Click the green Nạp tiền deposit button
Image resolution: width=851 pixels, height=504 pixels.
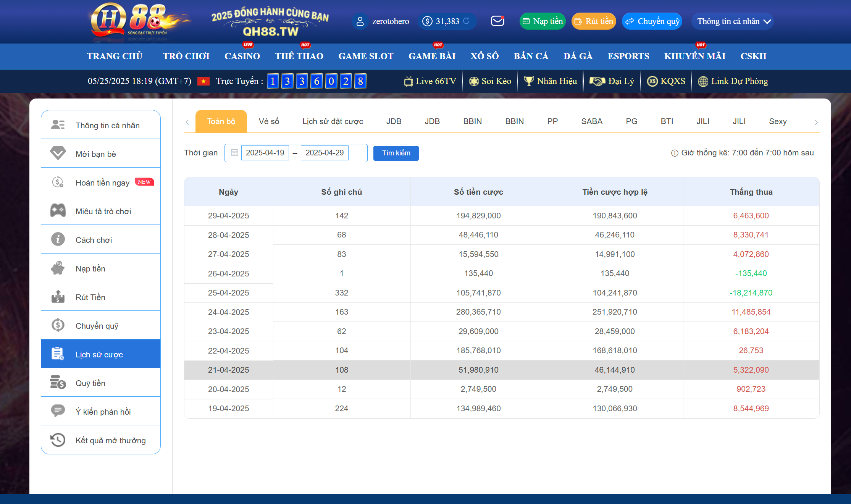coord(543,21)
